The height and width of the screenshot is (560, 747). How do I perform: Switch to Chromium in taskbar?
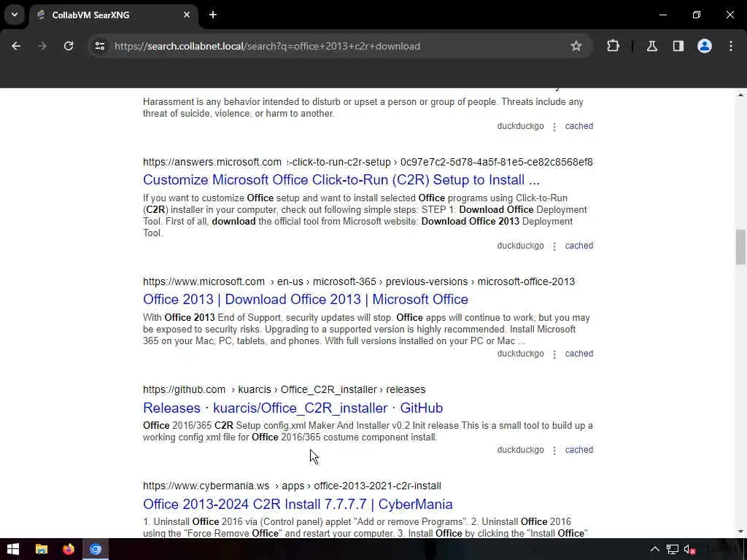96,550
